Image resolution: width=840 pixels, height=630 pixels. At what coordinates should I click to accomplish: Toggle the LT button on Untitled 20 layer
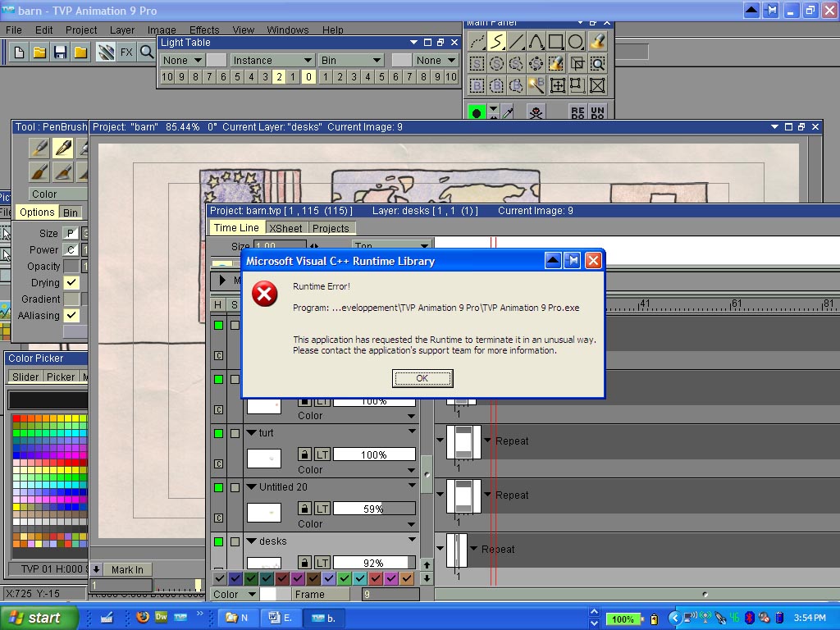coord(322,509)
